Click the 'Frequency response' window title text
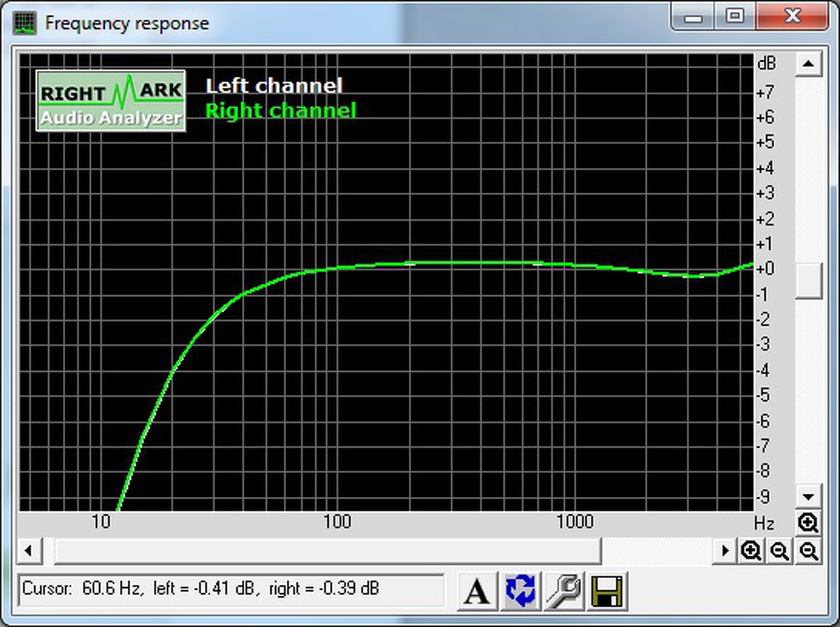840x627 pixels. 127,24
